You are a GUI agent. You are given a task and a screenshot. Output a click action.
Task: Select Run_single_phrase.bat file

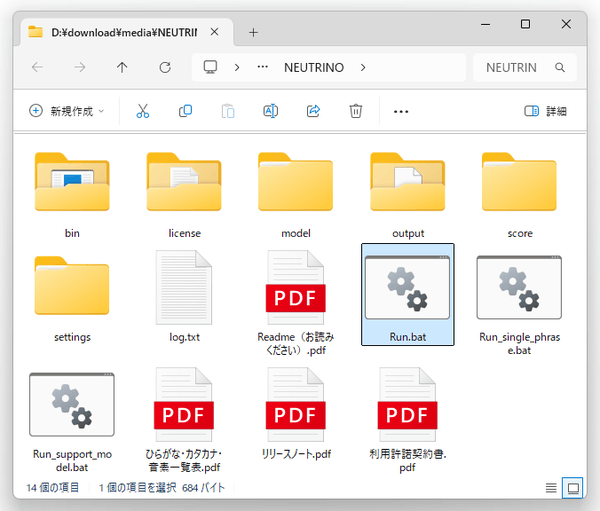pos(520,304)
